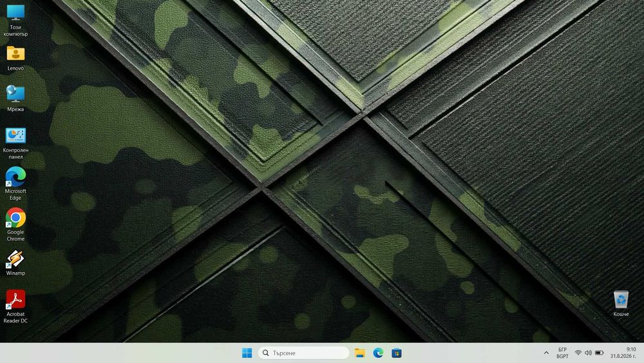This screenshot has height=363, width=644.
Task: Open the volume control in tray
Action: [588, 353]
